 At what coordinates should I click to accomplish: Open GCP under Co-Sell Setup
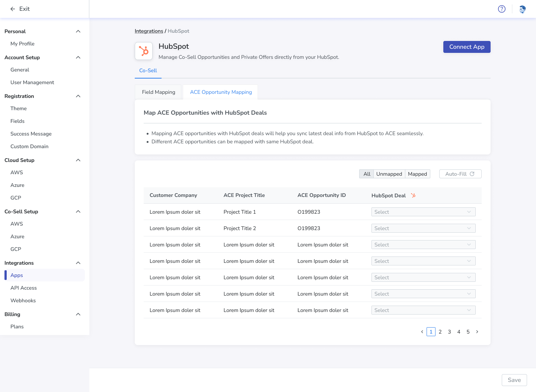(16, 249)
